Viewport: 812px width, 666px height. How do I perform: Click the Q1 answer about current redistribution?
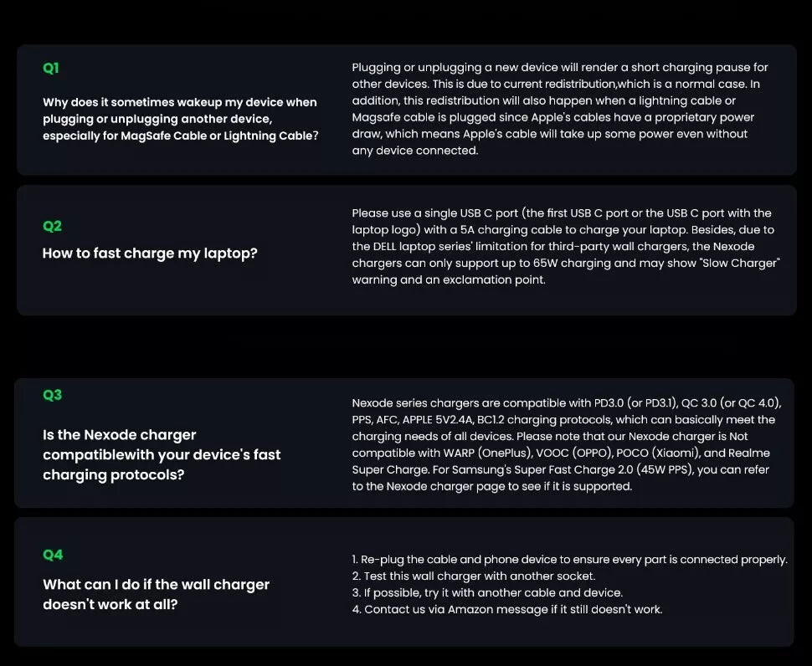[560, 109]
